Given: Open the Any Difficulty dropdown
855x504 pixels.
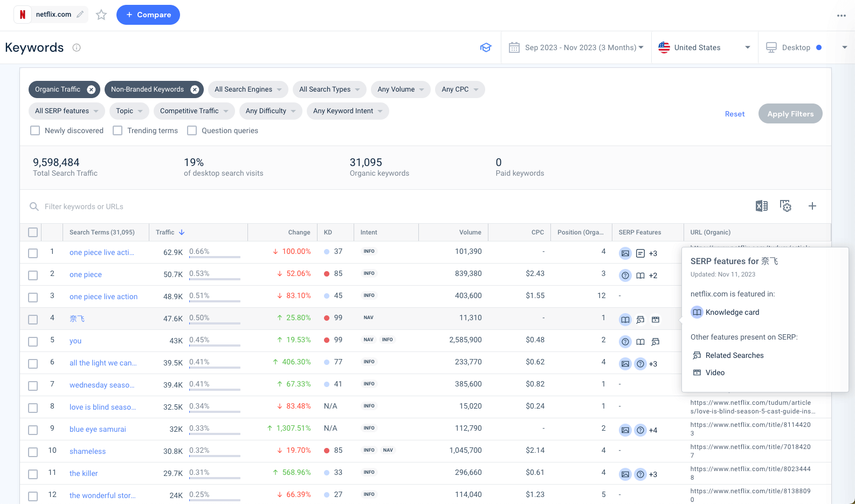Looking at the screenshot, I should [x=271, y=111].
